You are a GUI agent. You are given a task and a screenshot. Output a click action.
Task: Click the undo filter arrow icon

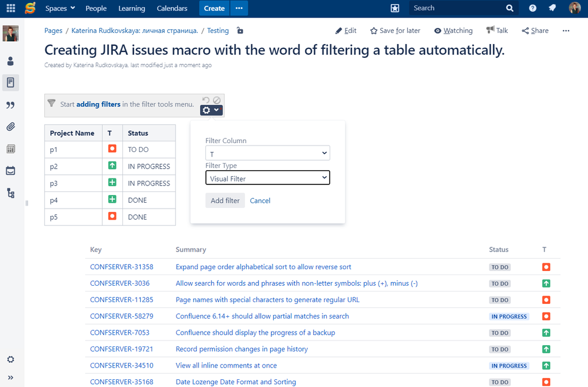point(206,100)
